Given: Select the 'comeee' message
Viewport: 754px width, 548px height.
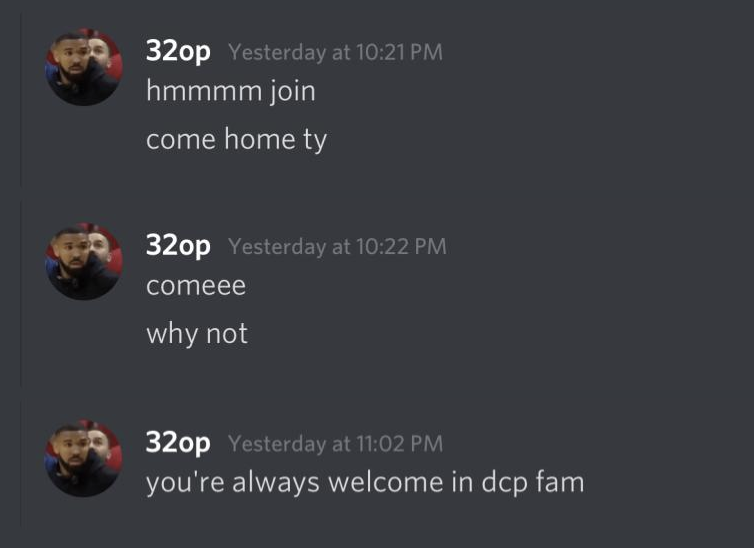Looking at the screenshot, I should pos(196,286).
